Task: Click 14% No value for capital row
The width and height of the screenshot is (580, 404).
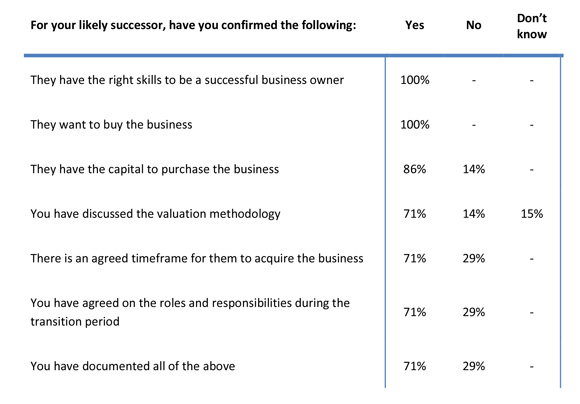Action: (474, 169)
